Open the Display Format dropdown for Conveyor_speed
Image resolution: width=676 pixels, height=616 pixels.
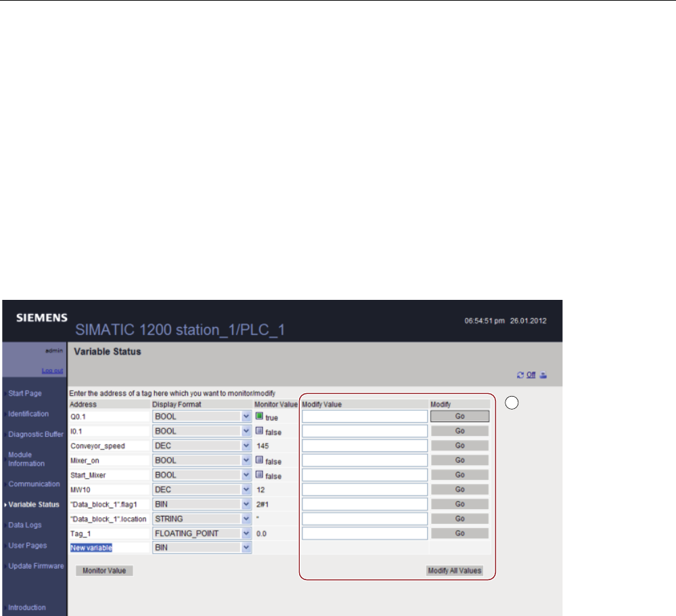(x=202, y=445)
